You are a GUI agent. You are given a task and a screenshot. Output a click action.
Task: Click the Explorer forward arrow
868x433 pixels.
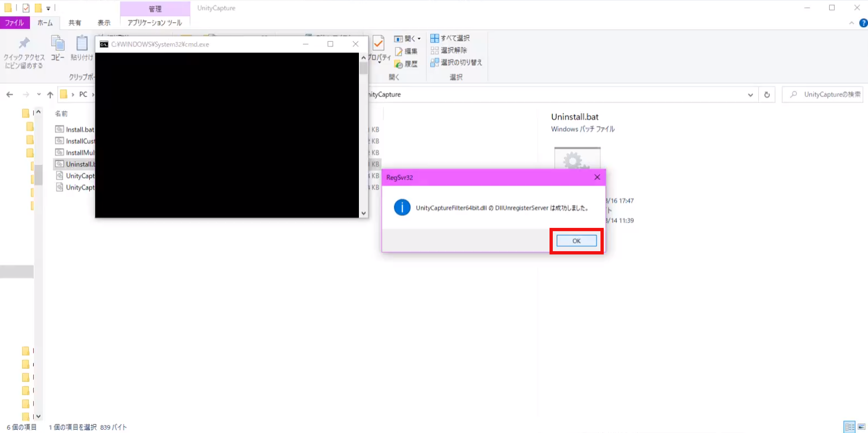[25, 95]
